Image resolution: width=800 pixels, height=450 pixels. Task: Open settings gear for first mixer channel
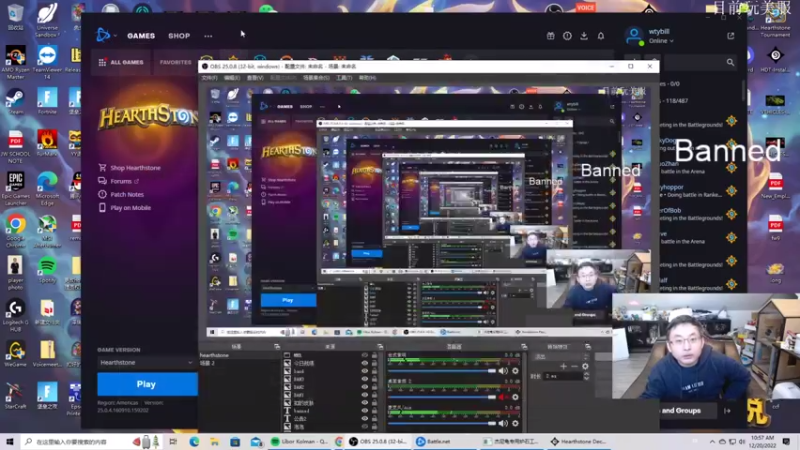515,371
